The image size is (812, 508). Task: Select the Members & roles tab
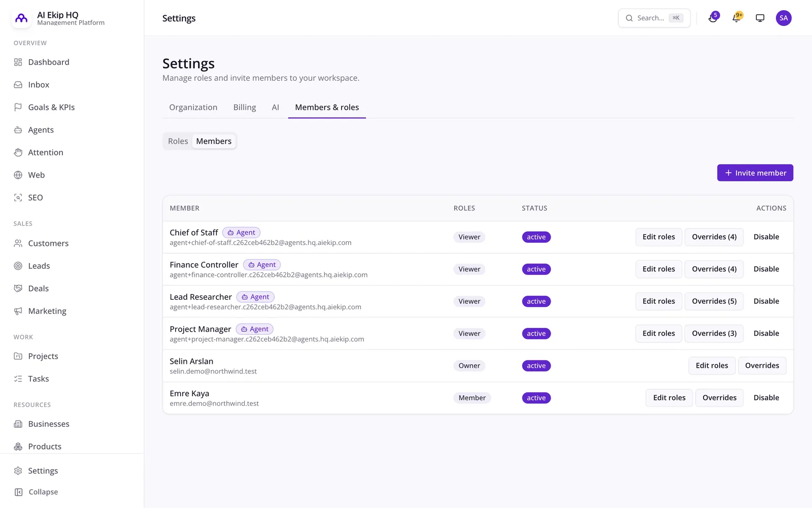point(327,107)
